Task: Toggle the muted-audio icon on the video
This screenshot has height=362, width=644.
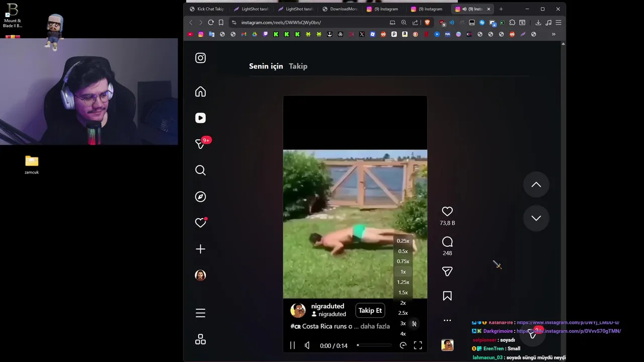Action: click(414, 324)
